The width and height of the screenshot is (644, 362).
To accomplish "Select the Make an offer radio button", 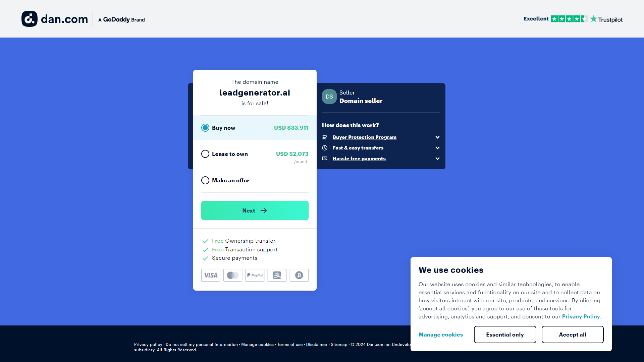I will tap(205, 180).
